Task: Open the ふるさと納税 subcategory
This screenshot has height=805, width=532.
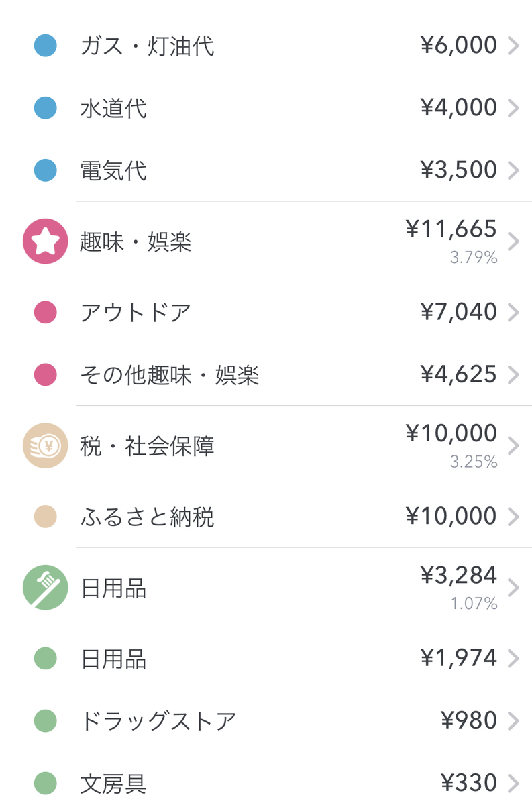Action: (x=266, y=517)
